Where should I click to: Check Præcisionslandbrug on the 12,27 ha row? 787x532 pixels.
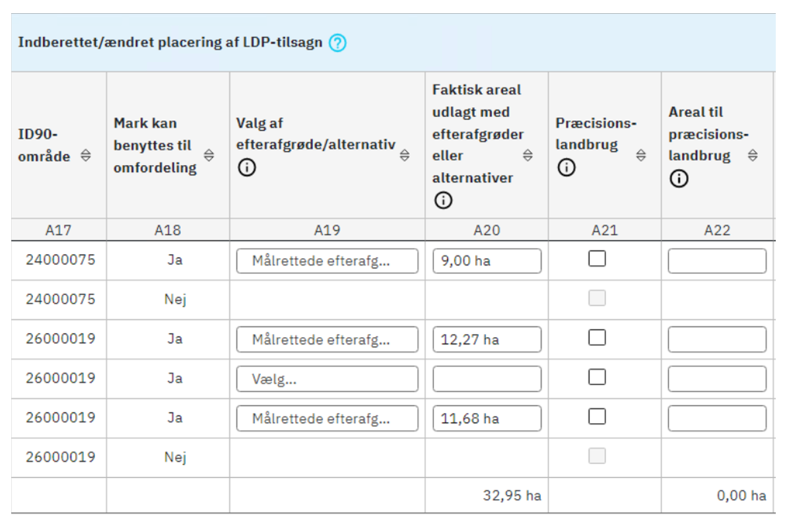596,338
